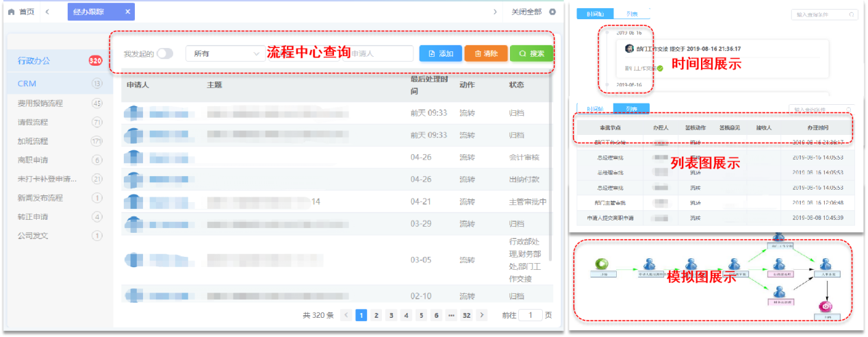Viewport: 868px width, 337px height.
Task: Click 办理时间 header in the list panel
Action: coord(817,127)
